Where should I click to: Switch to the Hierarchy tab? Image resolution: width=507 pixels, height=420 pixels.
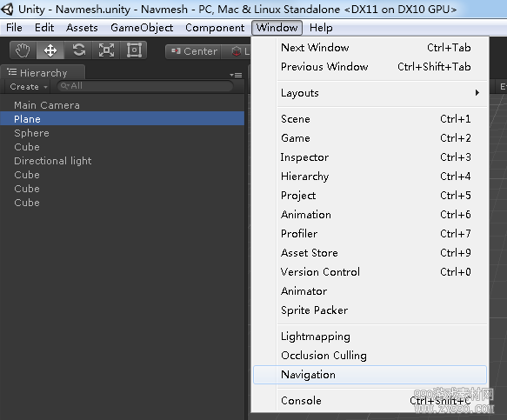[x=43, y=73]
